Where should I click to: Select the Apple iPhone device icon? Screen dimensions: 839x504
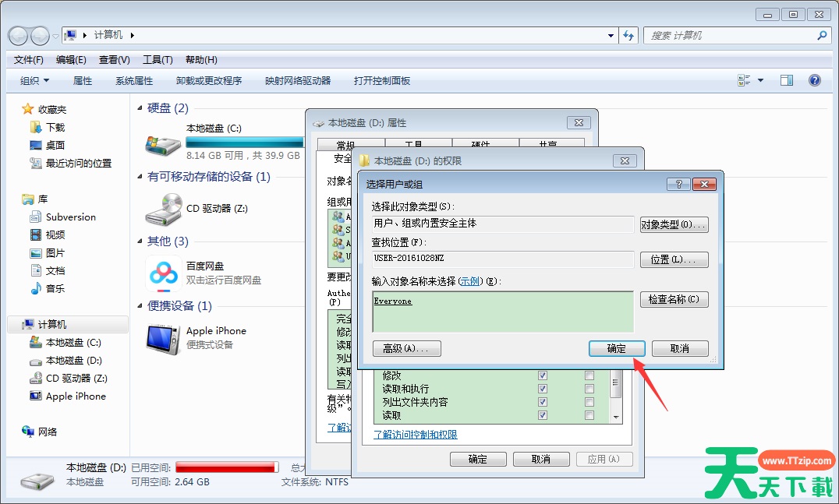164,337
